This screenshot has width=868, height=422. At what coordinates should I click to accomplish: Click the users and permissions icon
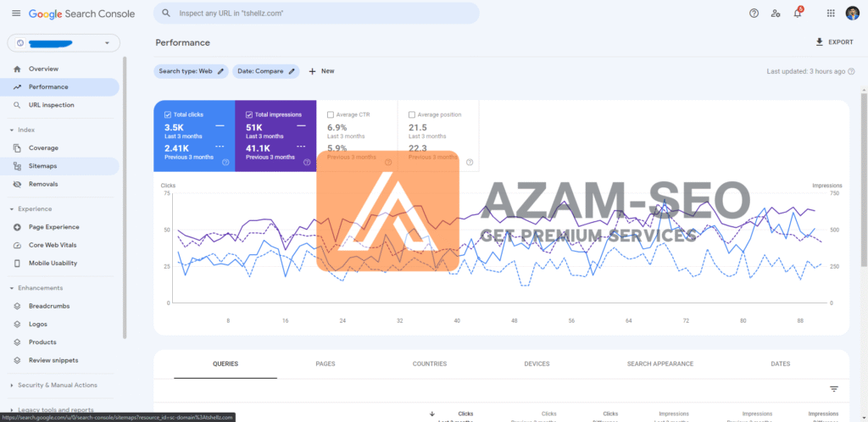point(776,14)
